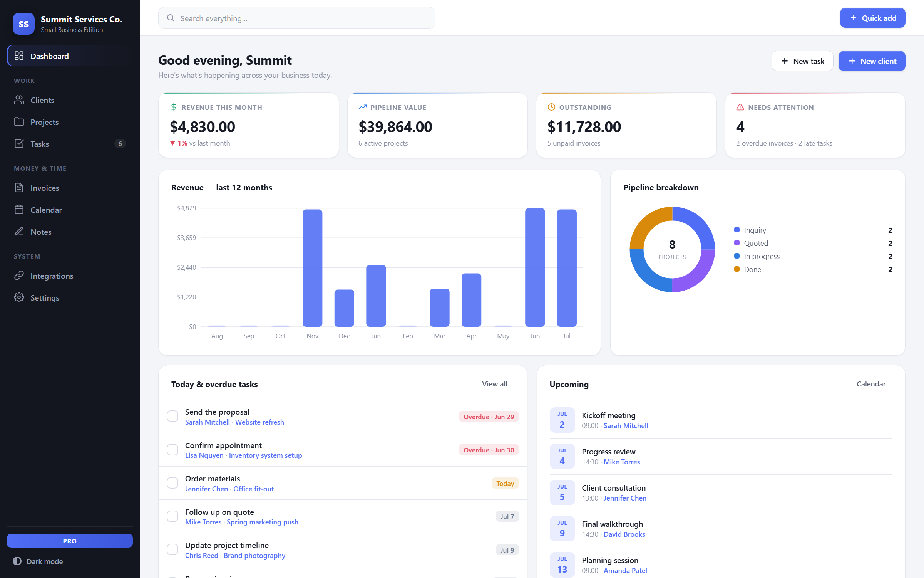Open the Dashboard menu item
Image resolution: width=924 pixels, height=578 pixels.
coord(70,56)
